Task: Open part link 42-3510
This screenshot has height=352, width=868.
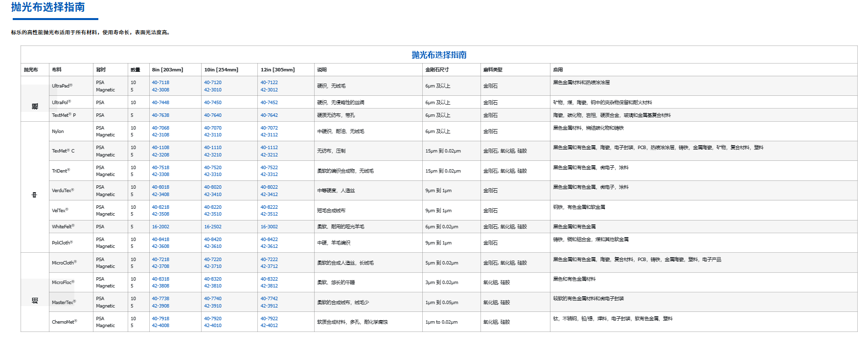Action: coord(213,214)
